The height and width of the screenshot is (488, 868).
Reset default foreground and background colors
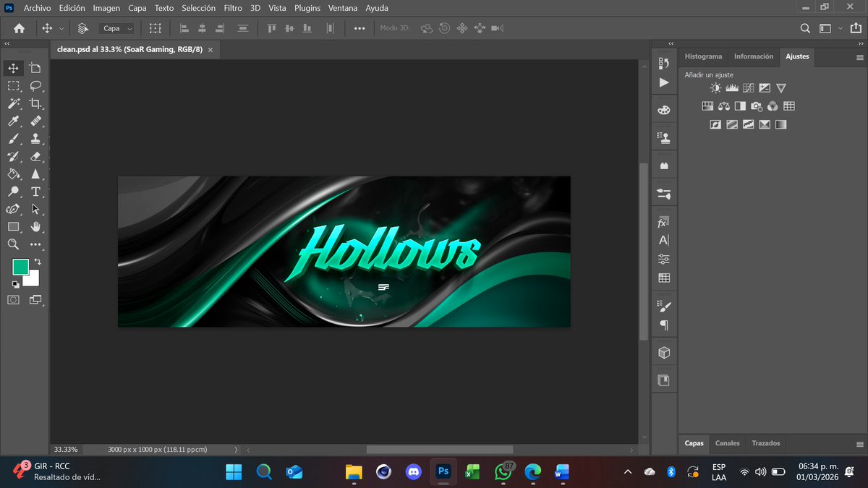[15, 285]
